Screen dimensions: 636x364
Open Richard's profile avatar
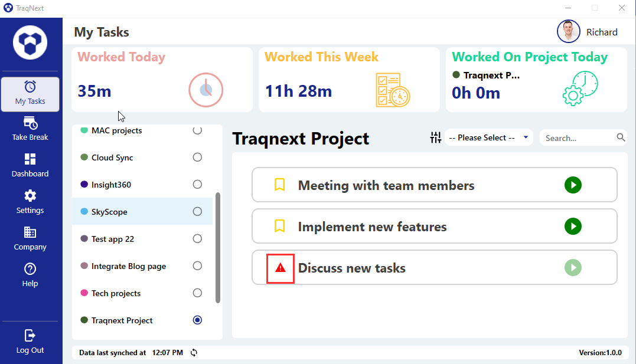[568, 31]
